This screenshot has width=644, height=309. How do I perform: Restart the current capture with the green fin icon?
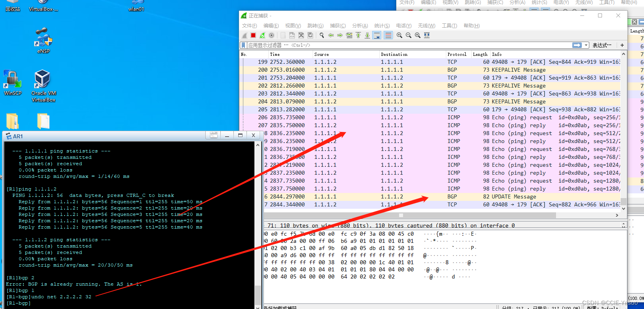point(262,35)
